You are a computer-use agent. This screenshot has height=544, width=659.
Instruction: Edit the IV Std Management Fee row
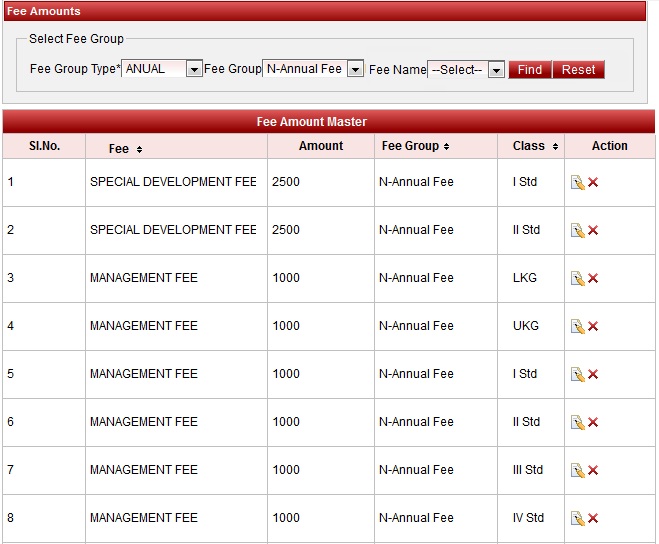coord(577,518)
